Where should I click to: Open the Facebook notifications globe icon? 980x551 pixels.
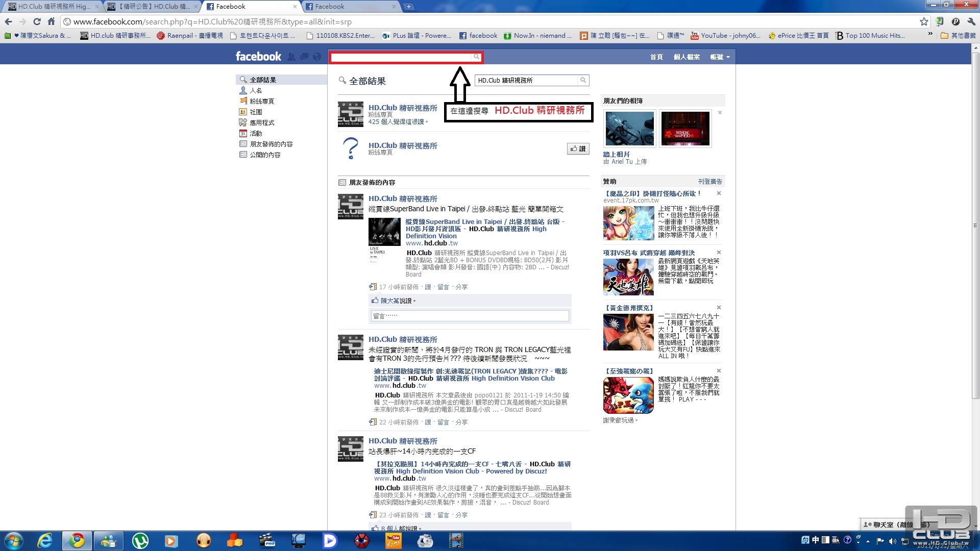pyautogui.click(x=317, y=57)
